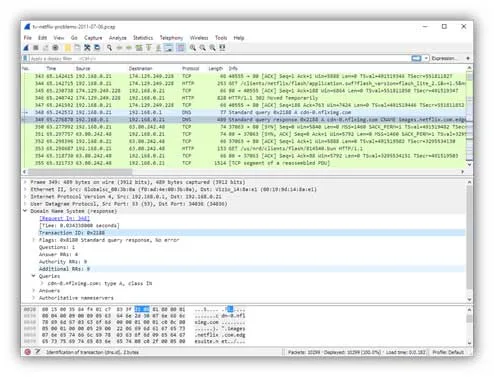Apply the display filter arrow button
494x377 pixels.
click(416, 58)
